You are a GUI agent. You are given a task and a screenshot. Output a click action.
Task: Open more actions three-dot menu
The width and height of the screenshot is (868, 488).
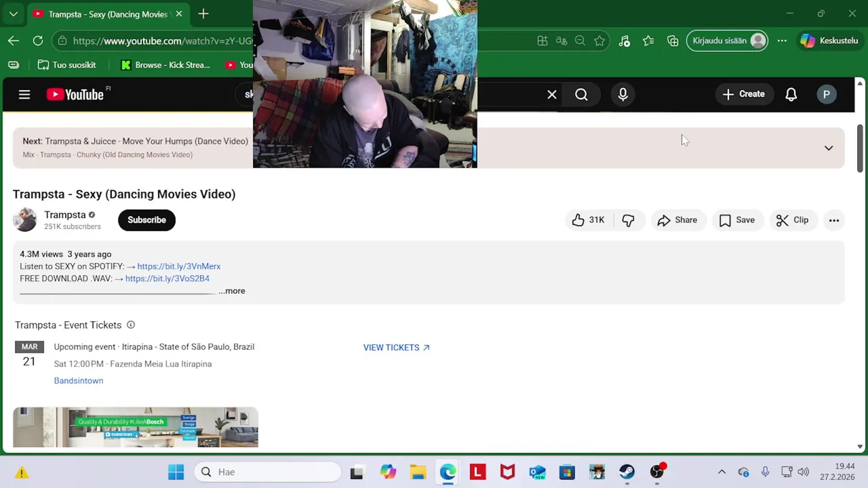[x=834, y=220]
